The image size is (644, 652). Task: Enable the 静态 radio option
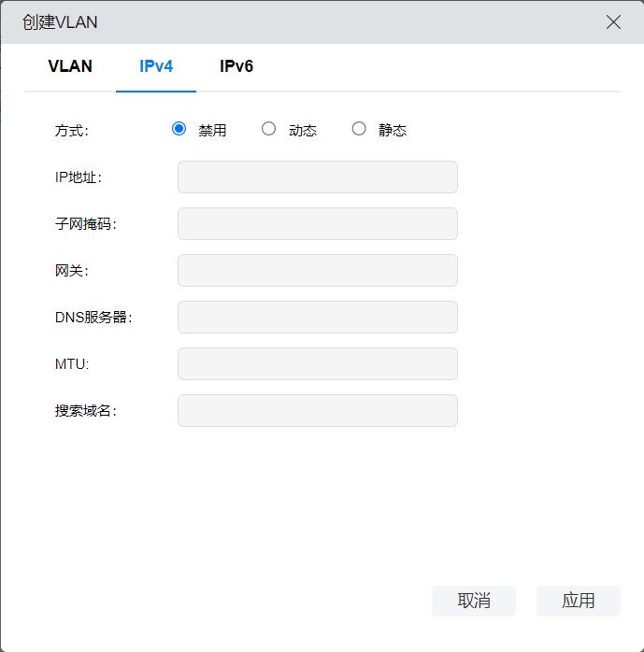[359, 129]
